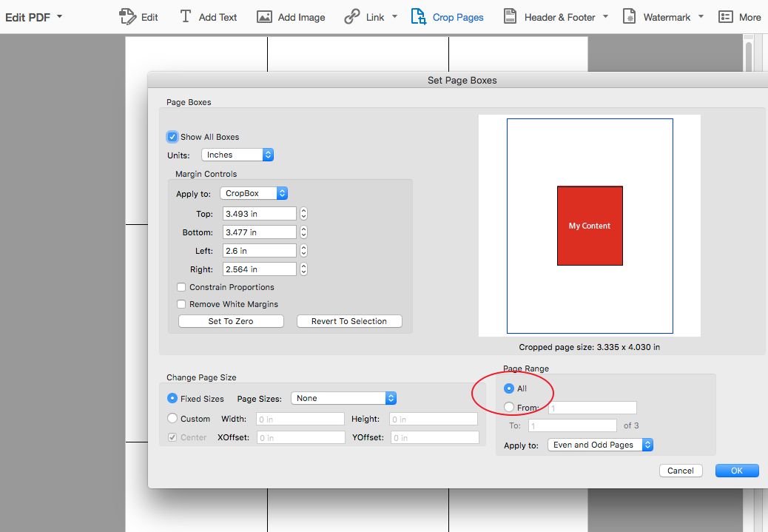Screen dimensions: 768x532
Task: Open the Apply to CropBox dropdown
Action: (254, 193)
